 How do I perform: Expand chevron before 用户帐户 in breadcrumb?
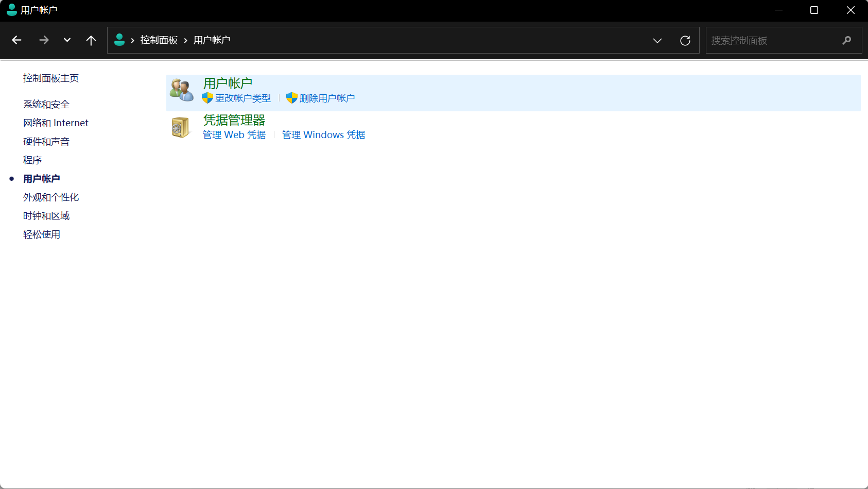tap(186, 40)
